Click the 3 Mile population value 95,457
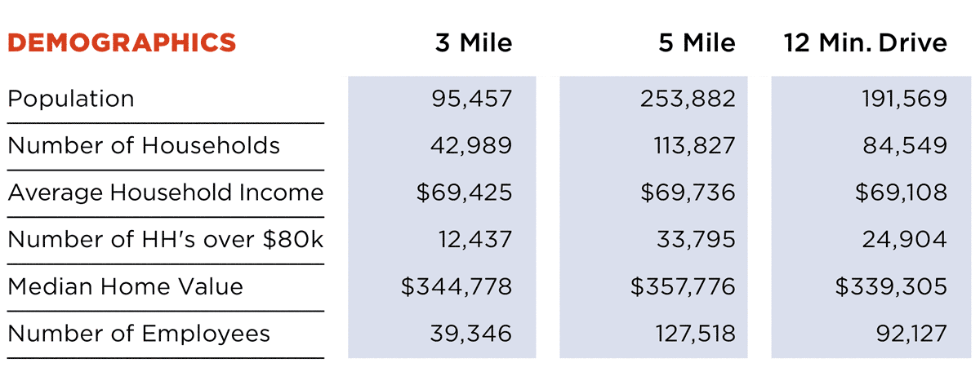980x372 pixels. click(x=472, y=100)
